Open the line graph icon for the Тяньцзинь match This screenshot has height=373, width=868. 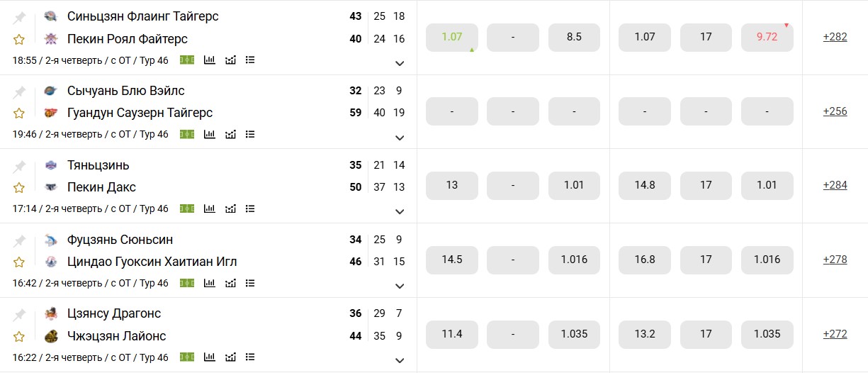[x=230, y=208]
